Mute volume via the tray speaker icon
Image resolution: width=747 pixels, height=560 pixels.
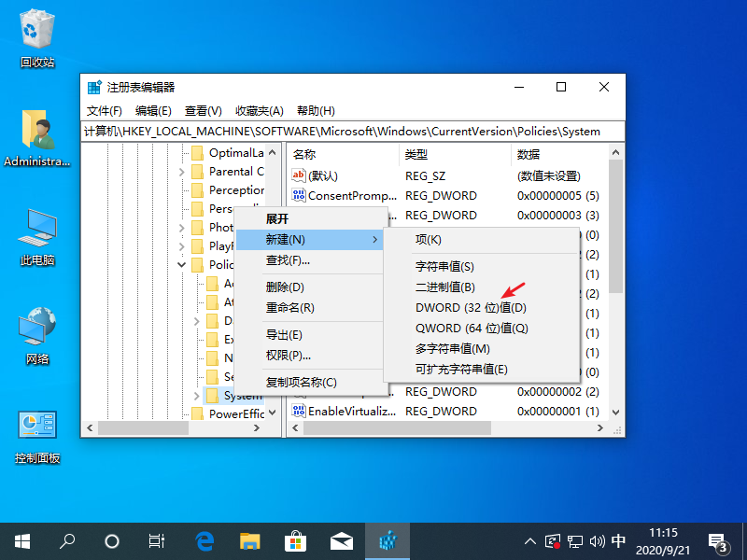596,540
